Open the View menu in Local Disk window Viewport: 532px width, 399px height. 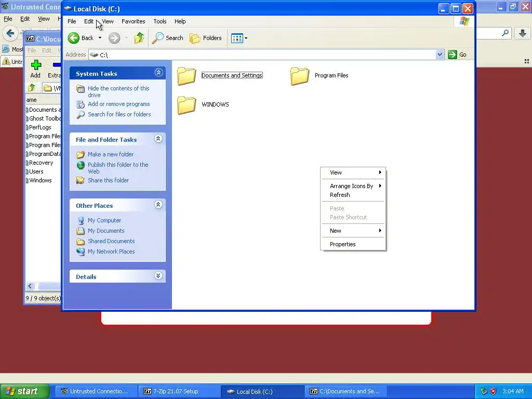coord(108,21)
